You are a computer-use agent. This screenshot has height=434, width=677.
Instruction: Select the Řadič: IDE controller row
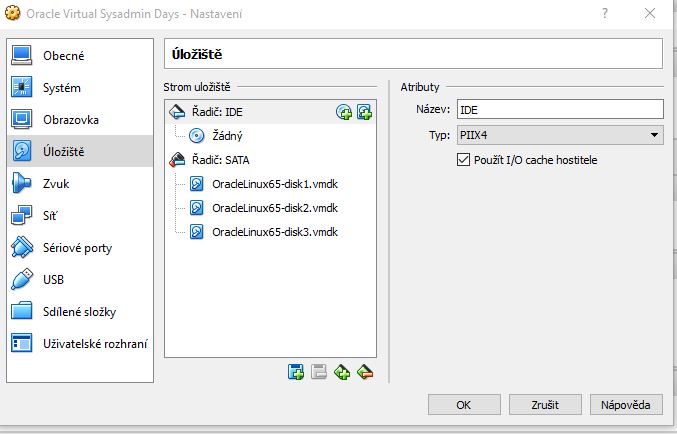(270, 112)
